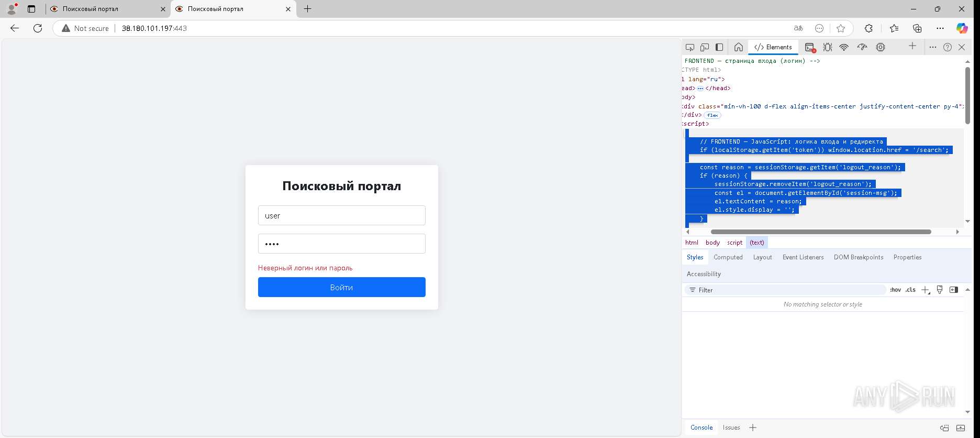The image size is (980, 438).
Task: Reload the page
Action: coord(38,28)
